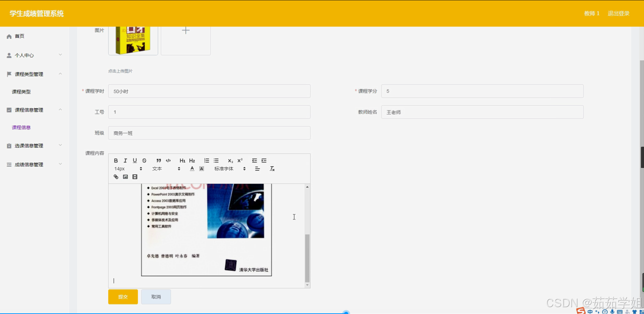Click the plus box to upload image
Viewport: 644px width, 314px height.
coord(186,40)
